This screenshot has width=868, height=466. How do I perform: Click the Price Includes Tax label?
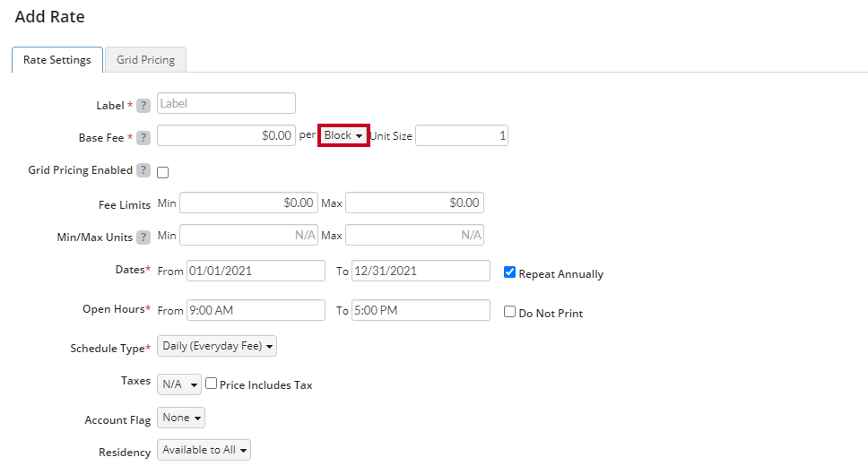coord(265,384)
